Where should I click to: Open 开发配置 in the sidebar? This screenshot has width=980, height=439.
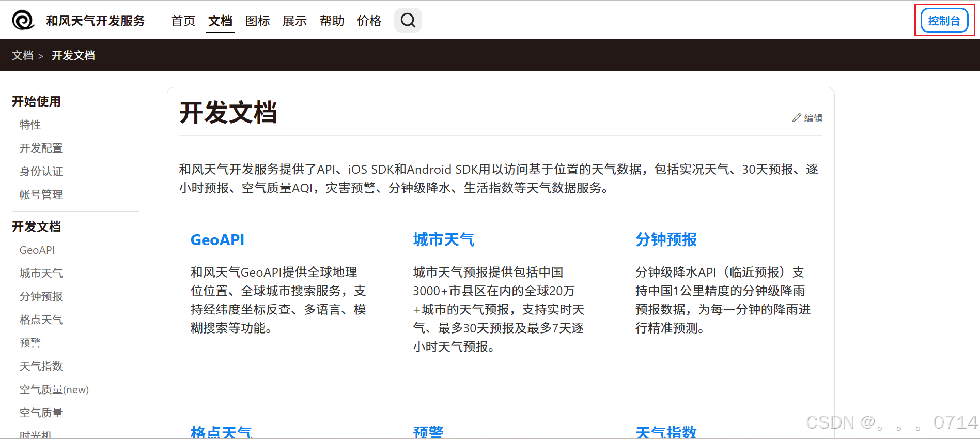pos(41,148)
